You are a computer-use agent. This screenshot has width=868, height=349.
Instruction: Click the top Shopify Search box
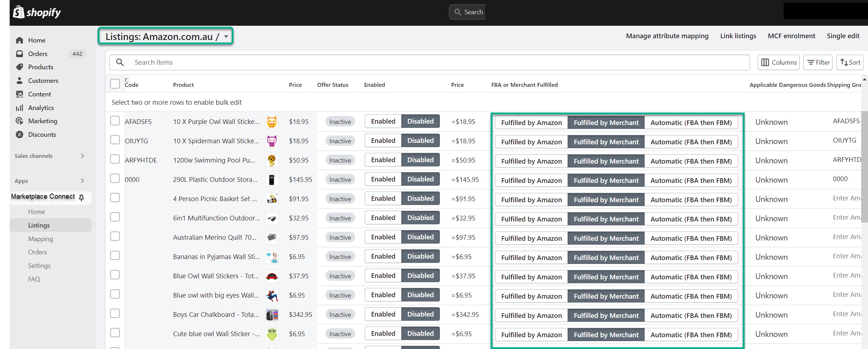point(467,12)
